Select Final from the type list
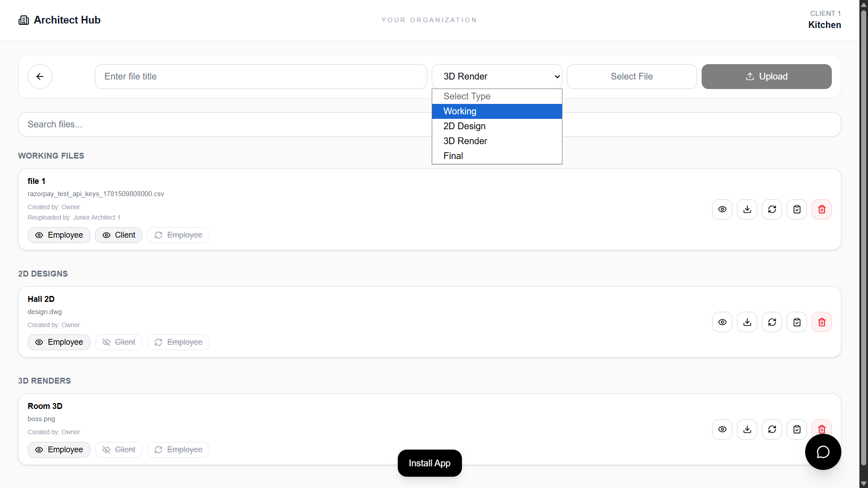 pos(497,156)
